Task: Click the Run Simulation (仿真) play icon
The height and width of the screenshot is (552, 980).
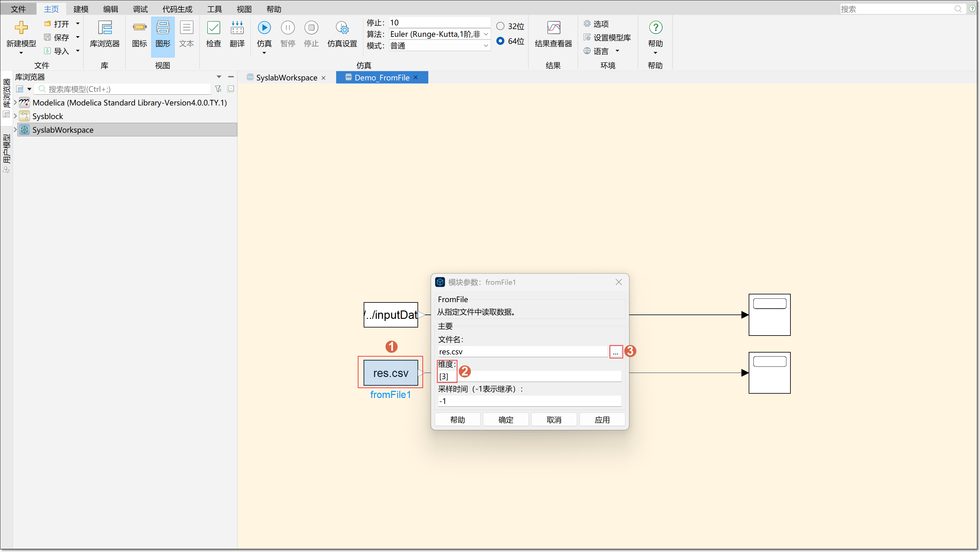Action: tap(264, 28)
